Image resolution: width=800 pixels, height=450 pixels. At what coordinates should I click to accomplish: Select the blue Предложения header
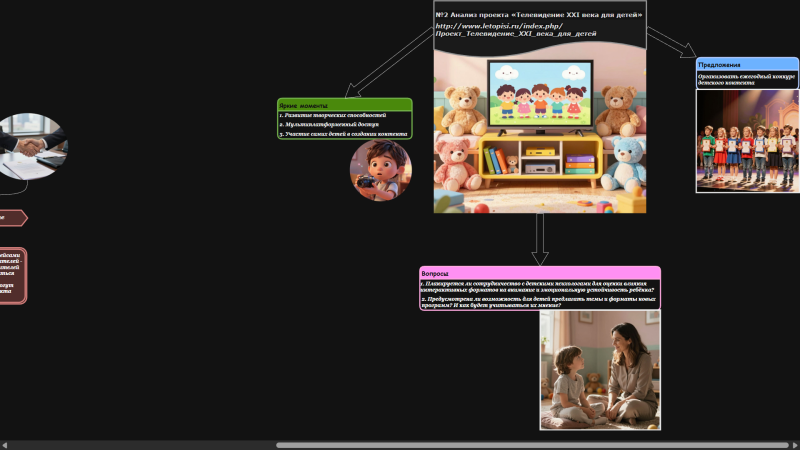coord(747,64)
